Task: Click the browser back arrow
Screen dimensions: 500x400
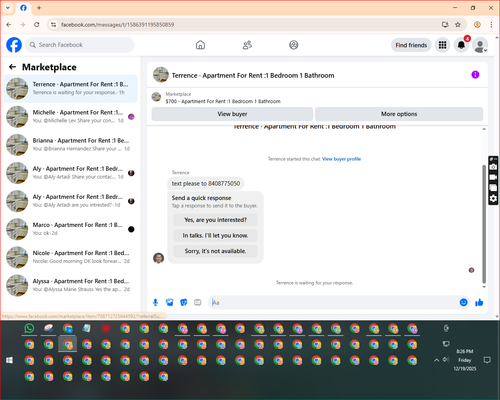Action: [x=9, y=25]
